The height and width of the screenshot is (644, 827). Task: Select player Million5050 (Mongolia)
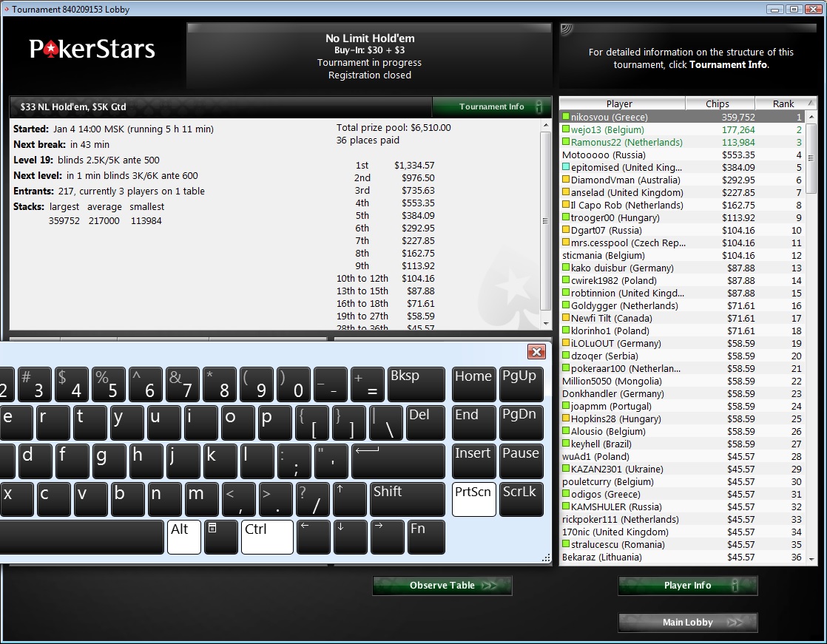683,381
